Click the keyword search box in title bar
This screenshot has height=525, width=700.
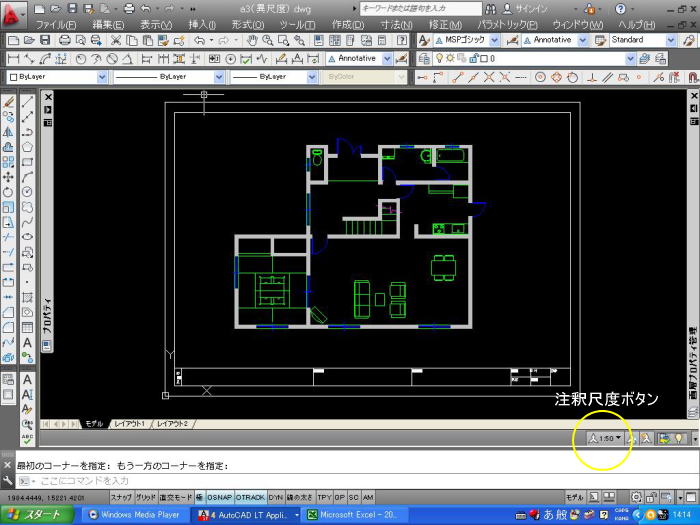421,8
